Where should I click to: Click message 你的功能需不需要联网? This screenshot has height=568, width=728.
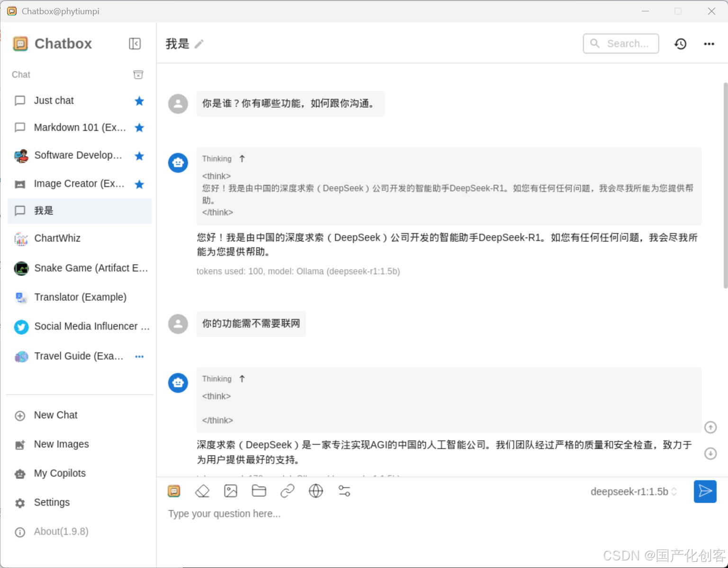click(x=251, y=324)
